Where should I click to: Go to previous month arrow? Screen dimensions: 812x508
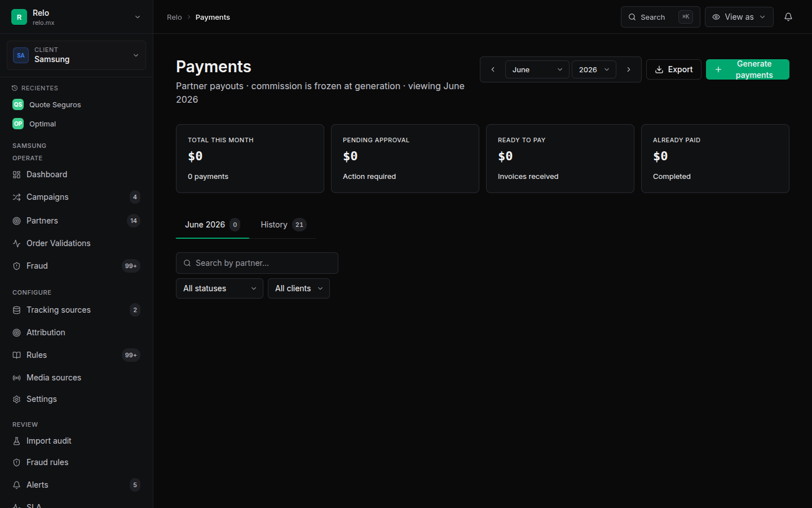click(493, 69)
